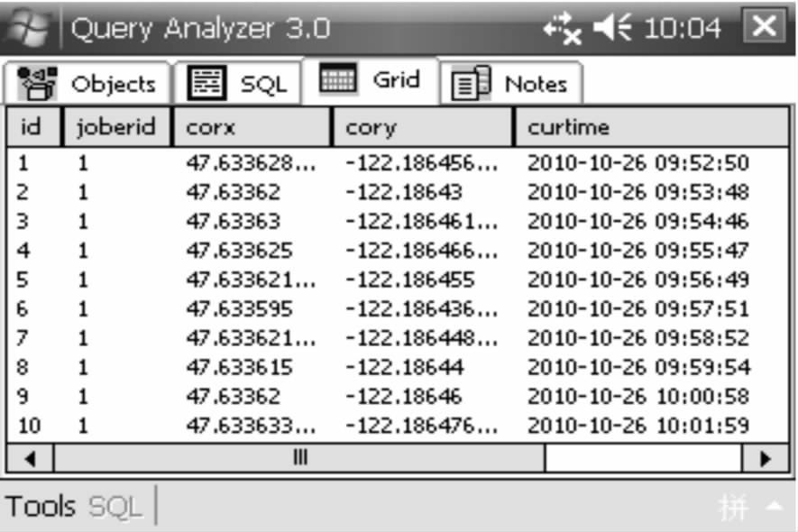Switch to the Notes tab
The image size is (798, 532).
[510, 84]
